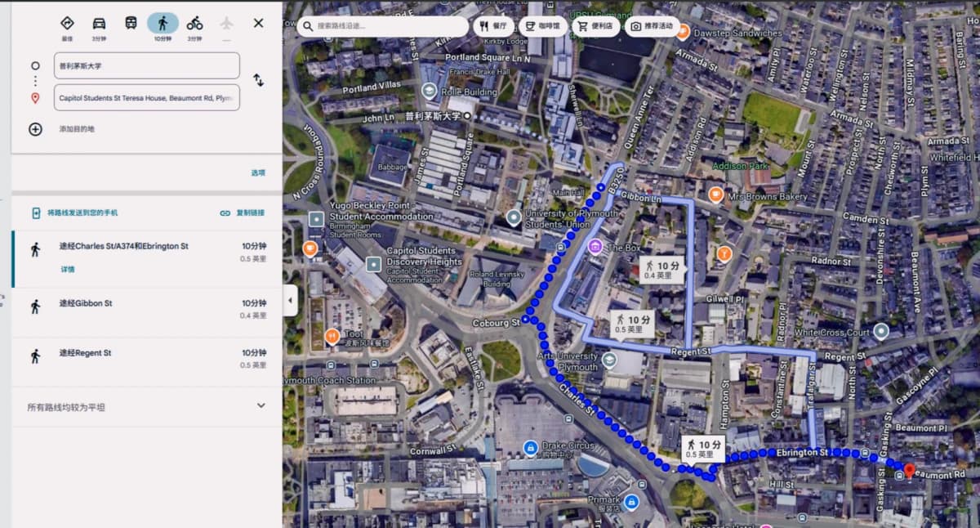
Task: Select the flights airplane mode icon
Action: 226,22
